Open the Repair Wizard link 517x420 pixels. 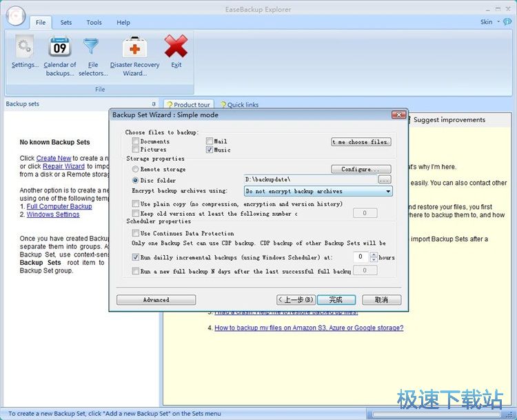coord(63,166)
